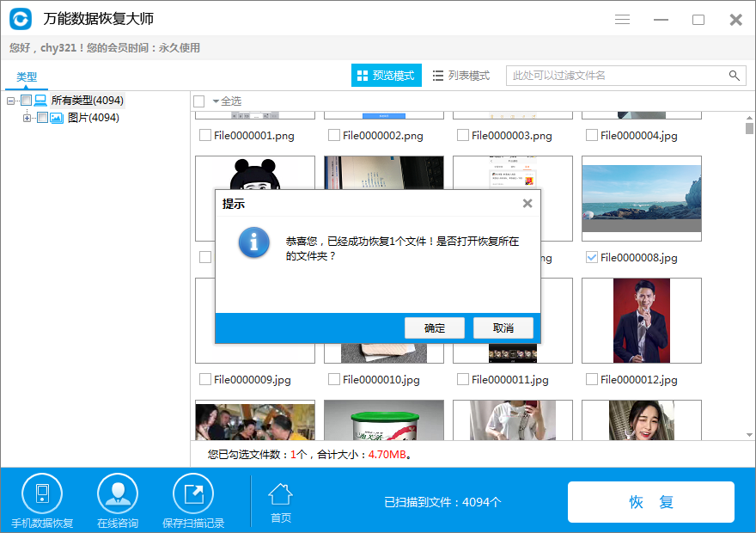Switch to list mode view
Screen dimensions: 756x533
coord(461,76)
